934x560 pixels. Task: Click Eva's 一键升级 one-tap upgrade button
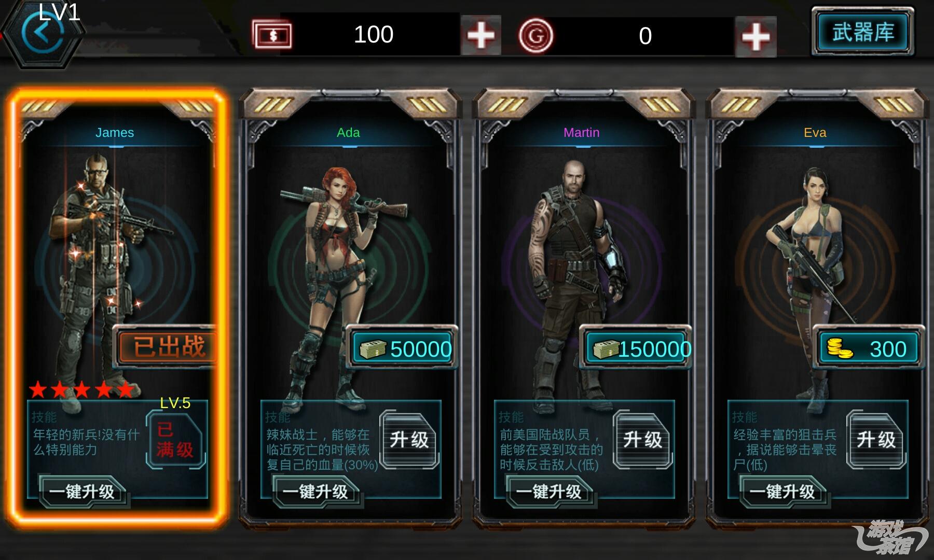click(784, 491)
